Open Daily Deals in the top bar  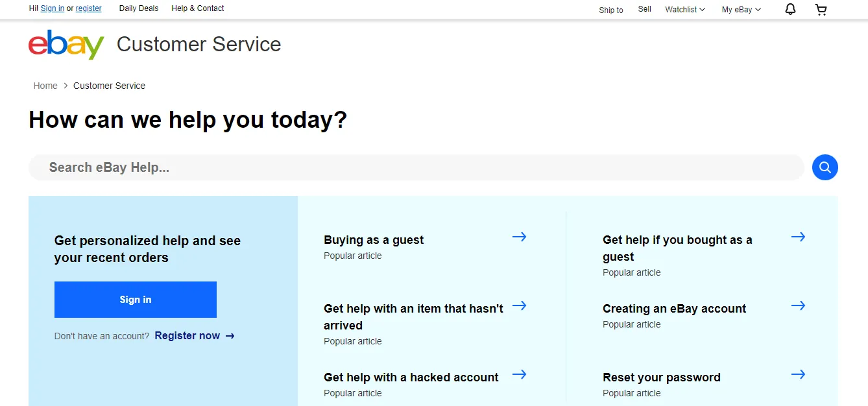tap(139, 8)
